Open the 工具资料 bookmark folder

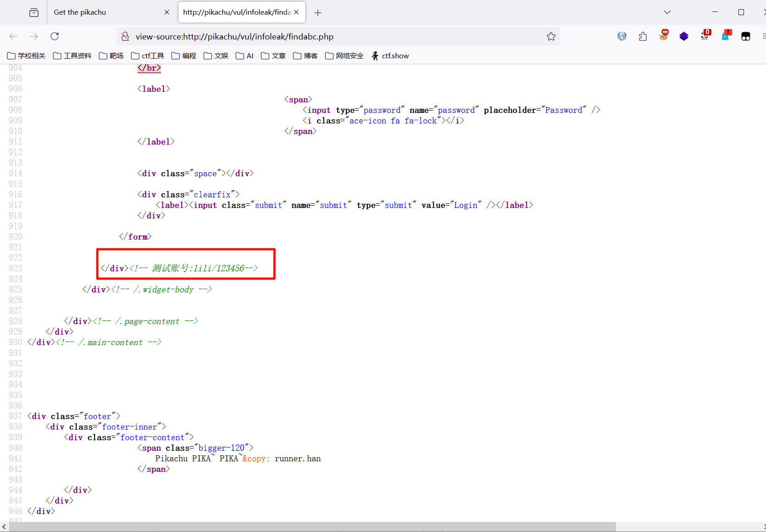coord(72,56)
